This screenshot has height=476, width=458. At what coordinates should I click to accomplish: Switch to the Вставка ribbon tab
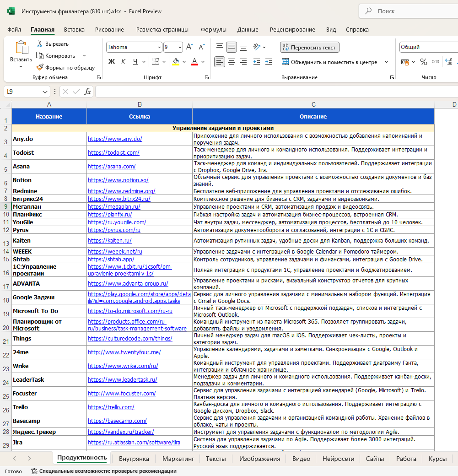74,29
